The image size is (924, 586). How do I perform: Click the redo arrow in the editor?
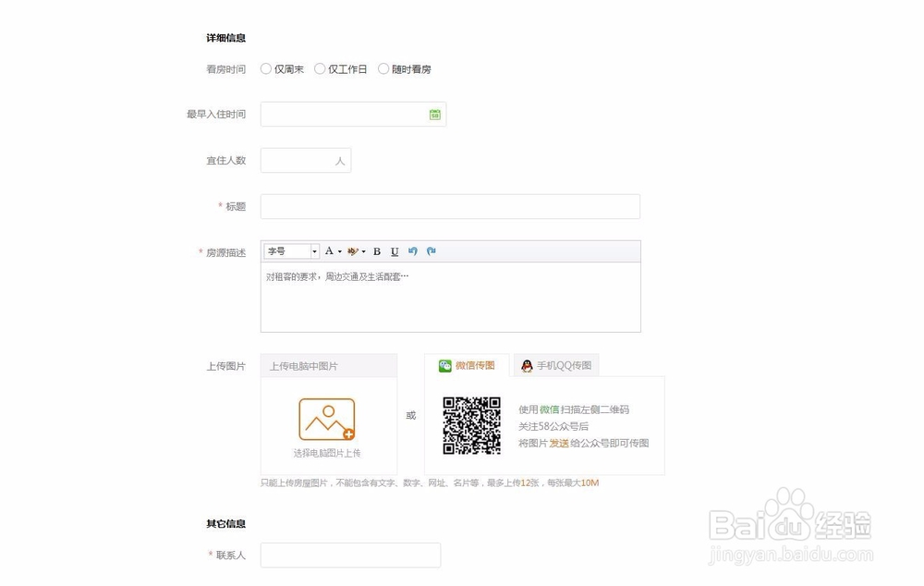click(432, 250)
